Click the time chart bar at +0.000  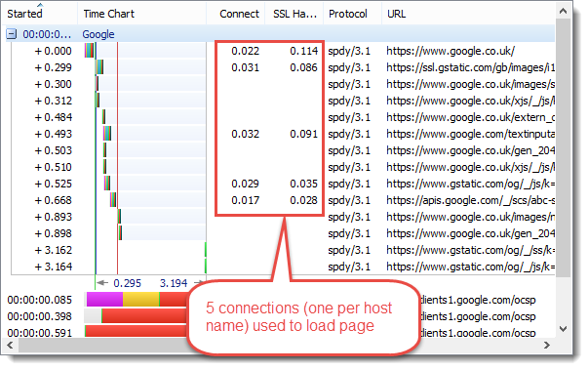click(90, 51)
